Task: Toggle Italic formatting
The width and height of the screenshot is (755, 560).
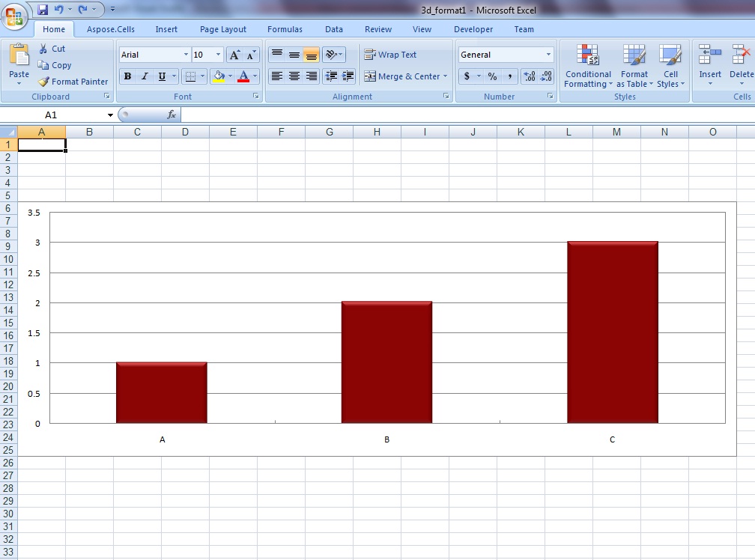Action: (145, 76)
